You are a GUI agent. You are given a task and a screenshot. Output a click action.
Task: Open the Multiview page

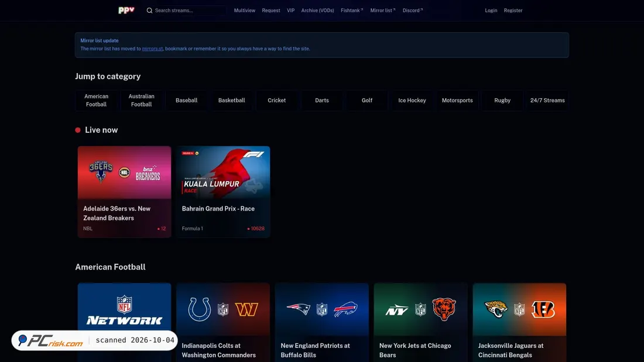coord(244,11)
